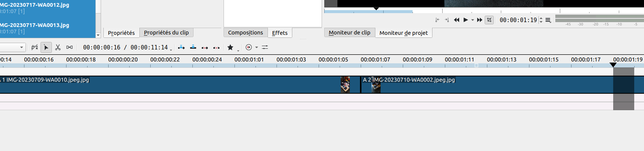Toggle the timeline compositing/track mode button
644x151 pixels.
[35, 47]
